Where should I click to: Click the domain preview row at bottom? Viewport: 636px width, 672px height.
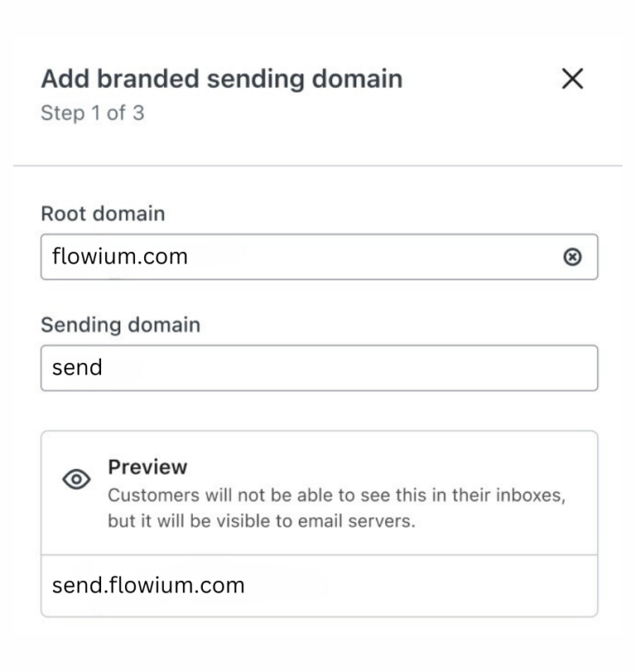click(x=319, y=585)
